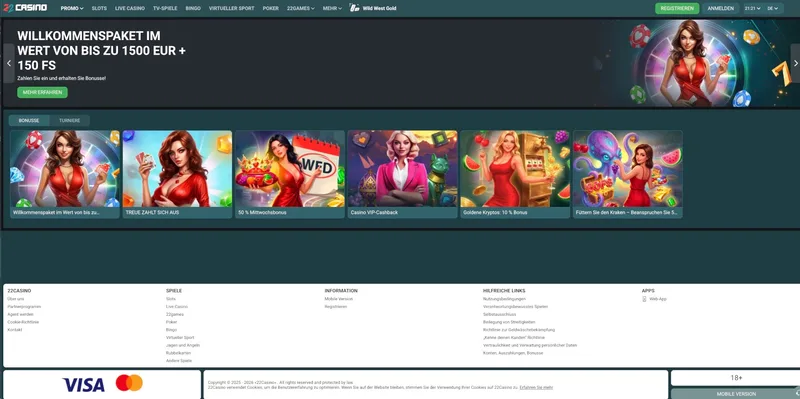Switch to the Bonusse tab
The image size is (800, 399).
click(29, 120)
